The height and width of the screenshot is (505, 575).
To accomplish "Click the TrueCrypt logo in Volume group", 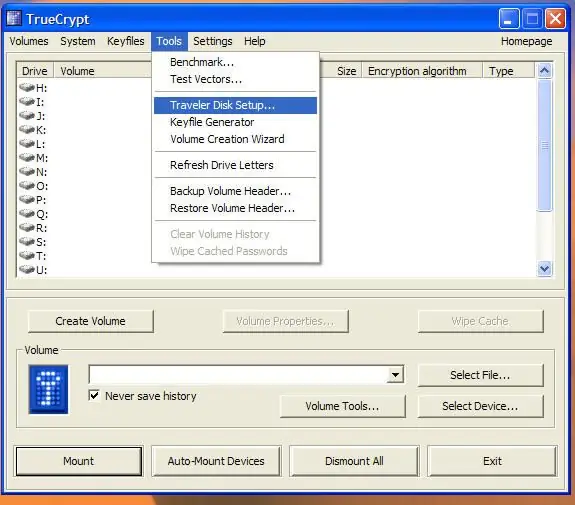I will [48, 389].
